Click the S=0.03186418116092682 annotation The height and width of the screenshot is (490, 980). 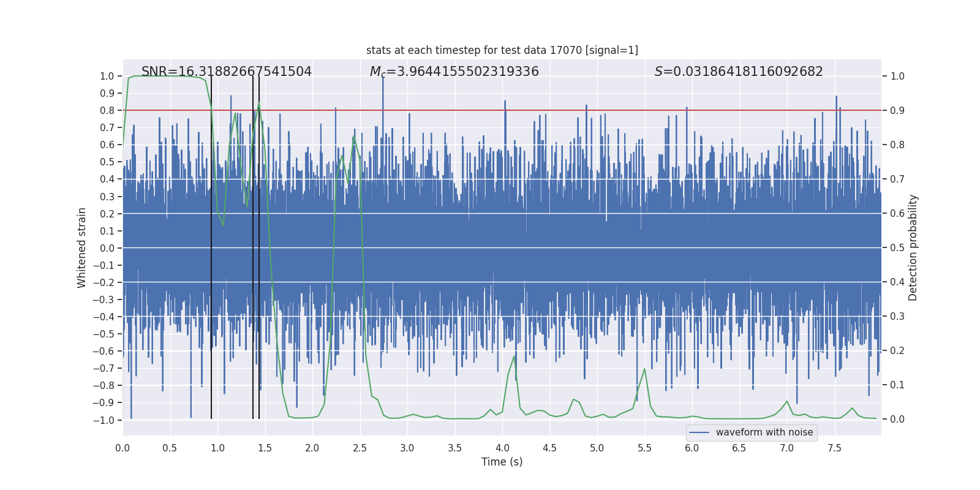[x=739, y=72]
